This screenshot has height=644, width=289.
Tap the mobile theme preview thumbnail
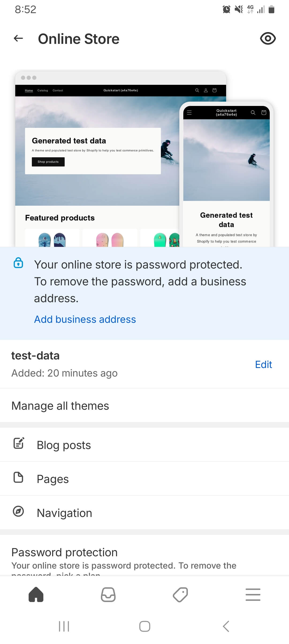coord(226,174)
